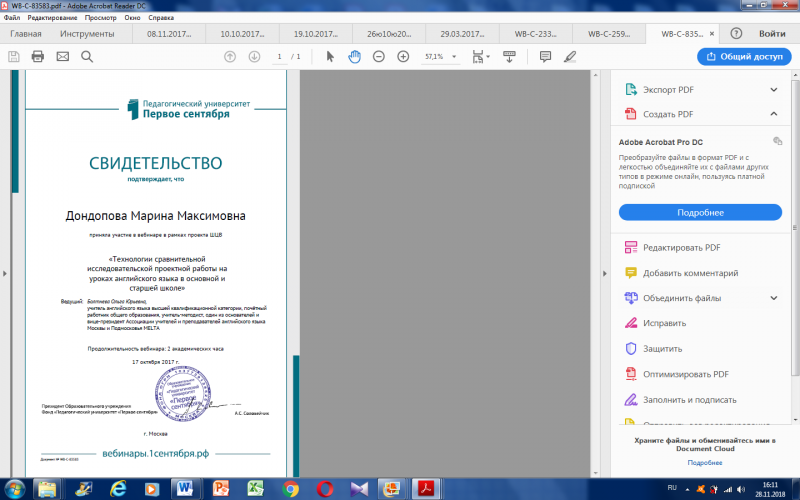Switch to the 08.11.2017 document tab
The width and height of the screenshot is (800, 500).
click(x=169, y=34)
